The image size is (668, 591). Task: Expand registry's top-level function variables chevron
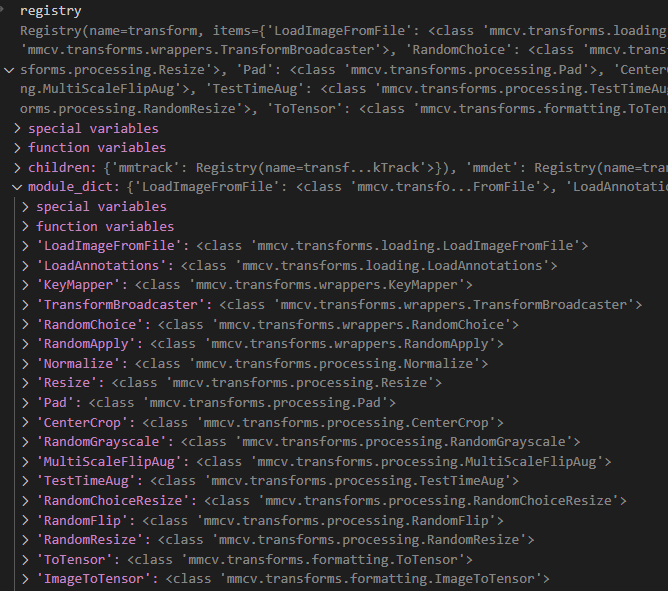click(x=17, y=147)
